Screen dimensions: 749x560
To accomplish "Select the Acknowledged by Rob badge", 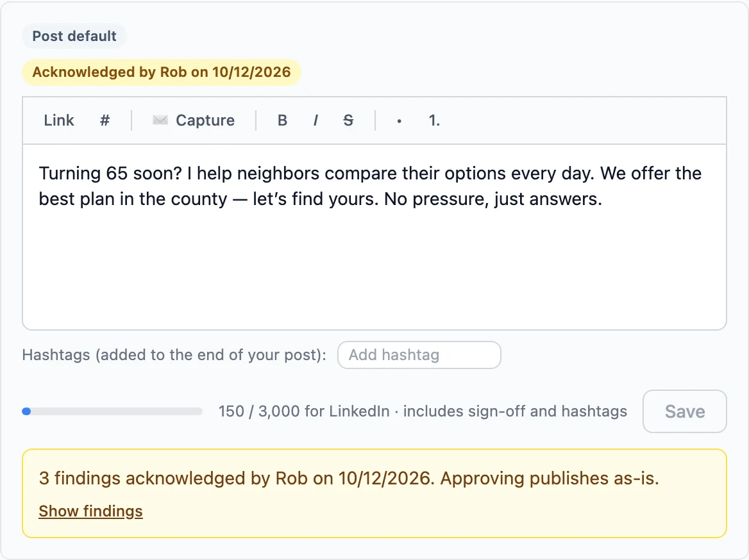I will (x=162, y=72).
